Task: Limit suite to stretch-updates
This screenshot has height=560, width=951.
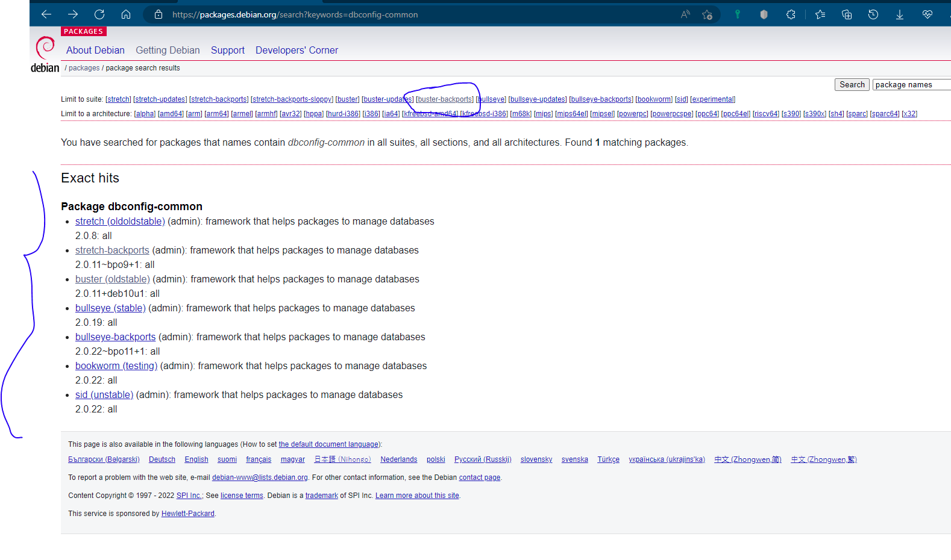Action: (160, 99)
